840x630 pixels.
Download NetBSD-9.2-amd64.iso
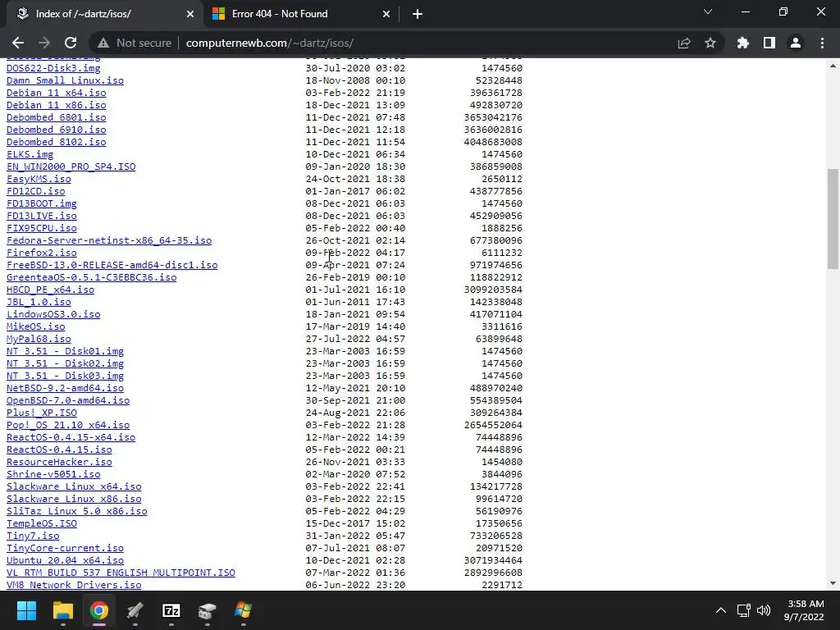[x=65, y=388]
